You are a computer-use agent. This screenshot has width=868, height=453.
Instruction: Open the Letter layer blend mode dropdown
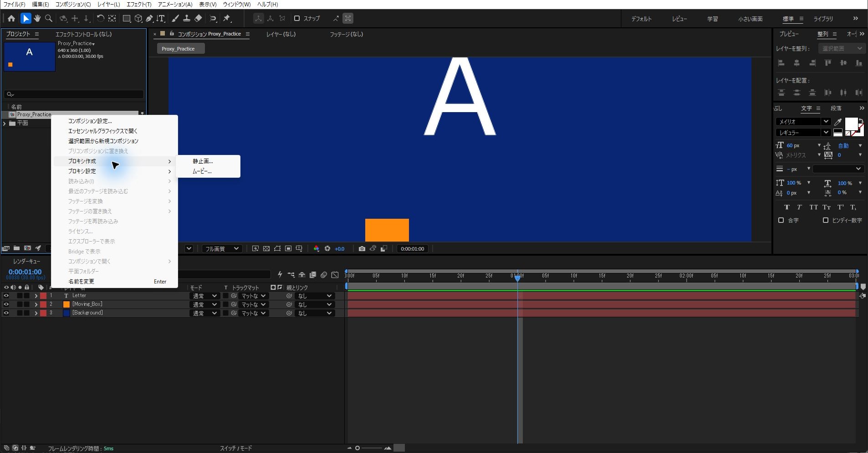click(x=204, y=296)
